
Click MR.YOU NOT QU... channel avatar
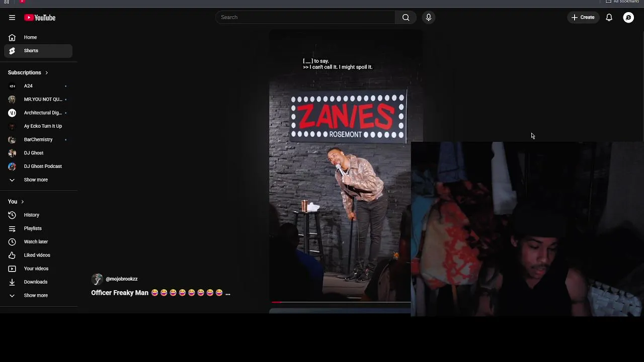(x=12, y=100)
